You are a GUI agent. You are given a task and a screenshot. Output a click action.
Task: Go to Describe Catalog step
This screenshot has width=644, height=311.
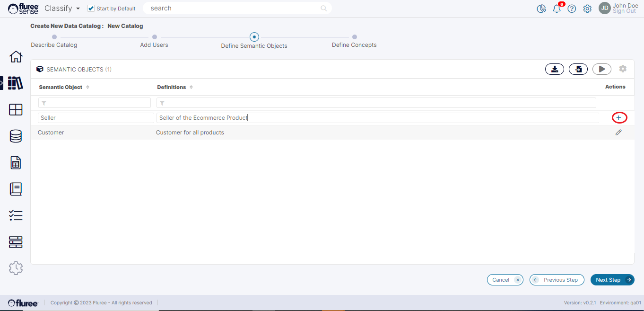[x=54, y=37]
